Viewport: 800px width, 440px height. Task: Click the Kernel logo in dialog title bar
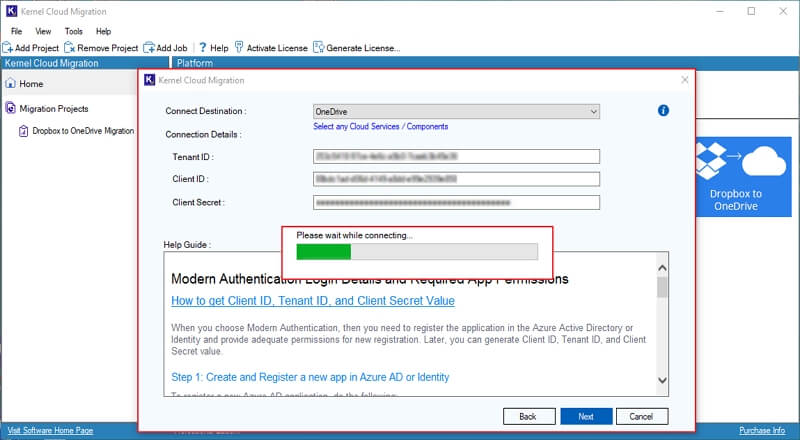(x=149, y=80)
